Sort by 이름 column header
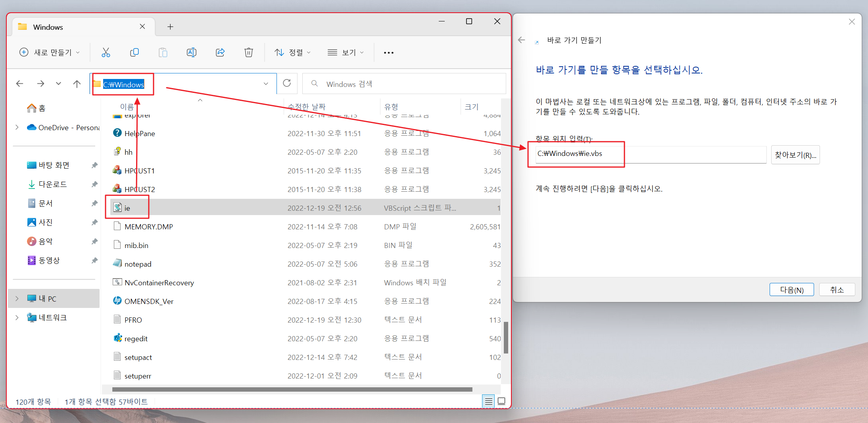Viewport: 868px width, 423px height. (x=127, y=107)
